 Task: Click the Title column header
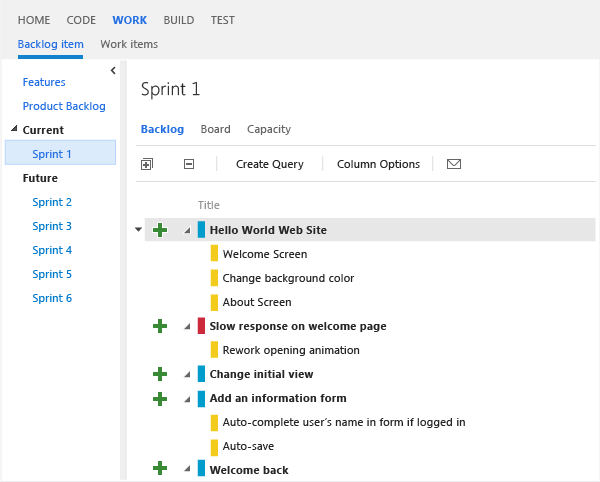point(209,205)
